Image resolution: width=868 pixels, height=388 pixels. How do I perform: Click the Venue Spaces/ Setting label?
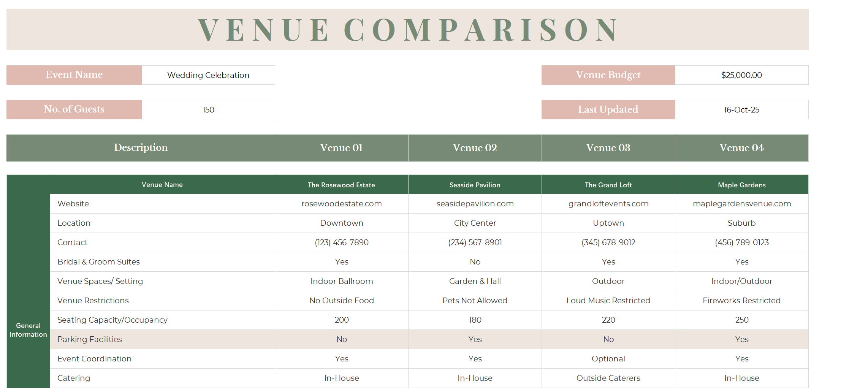[x=162, y=281]
